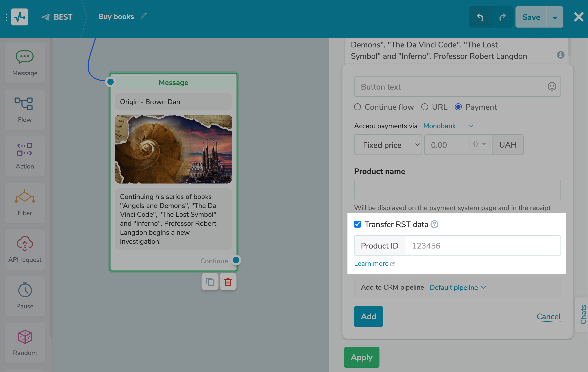Select the URL radio option
The image size is (588, 372).
click(425, 107)
